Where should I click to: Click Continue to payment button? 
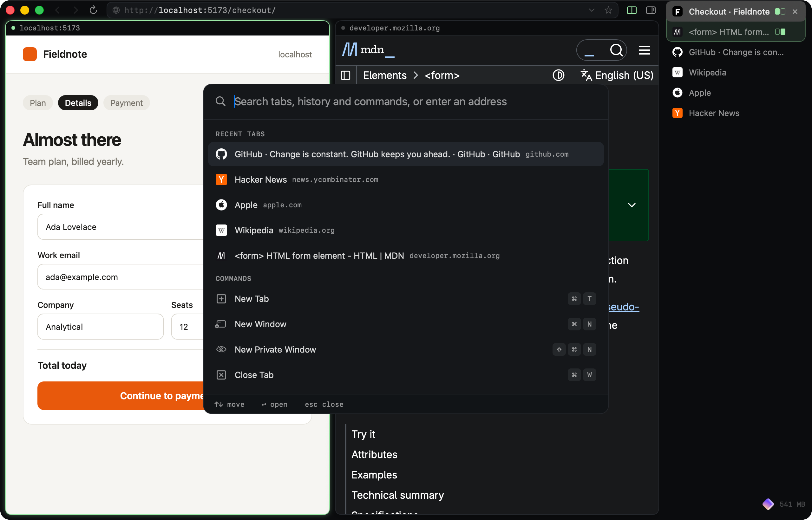tap(121, 395)
